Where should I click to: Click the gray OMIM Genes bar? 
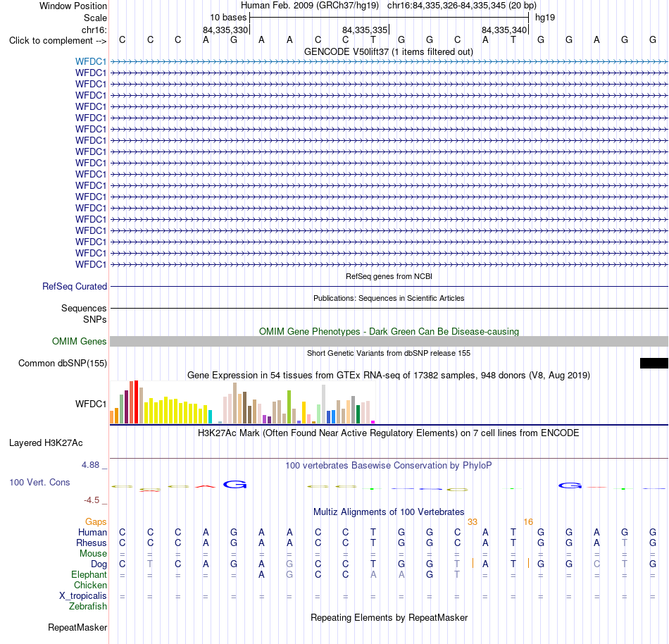click(x=389, y=342)
